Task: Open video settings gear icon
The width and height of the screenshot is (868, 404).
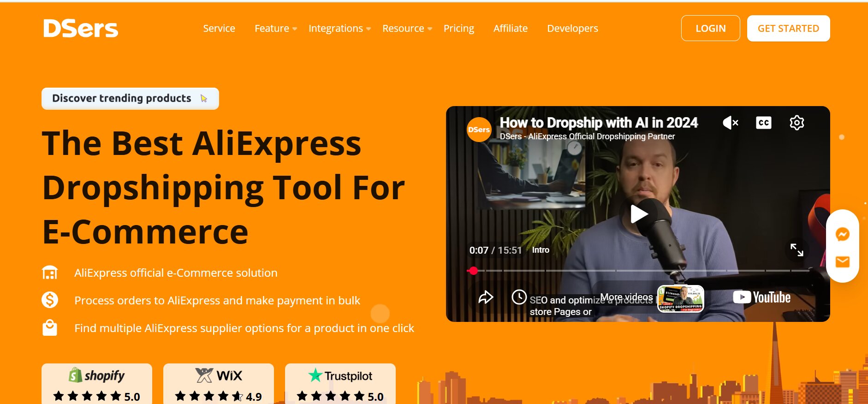Action: 797,123
